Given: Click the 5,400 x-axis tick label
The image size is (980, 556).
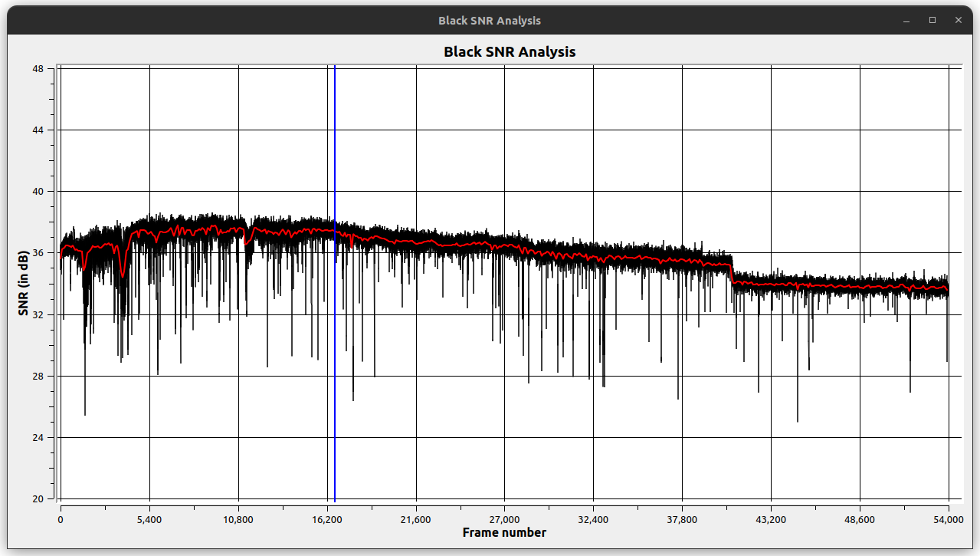Looking at the screenshot, I should (x=149, y=519).
